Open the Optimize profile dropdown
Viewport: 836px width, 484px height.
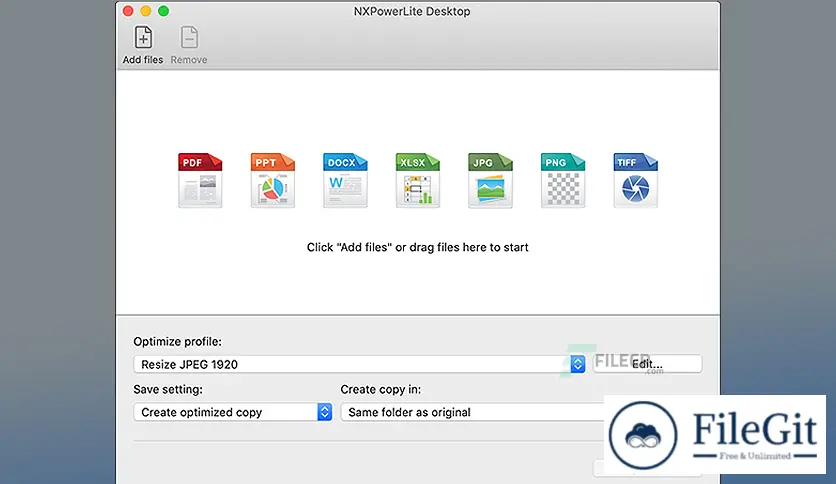359,364
